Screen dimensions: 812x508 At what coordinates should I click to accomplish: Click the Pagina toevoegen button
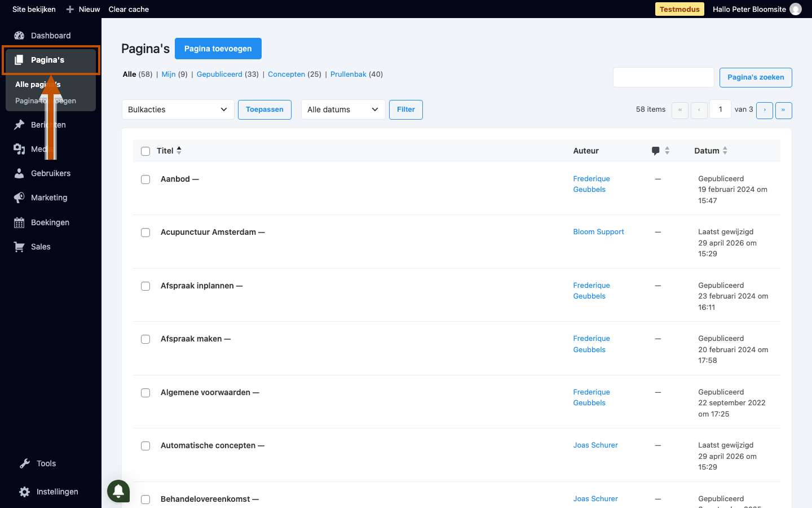click(218, 49)
